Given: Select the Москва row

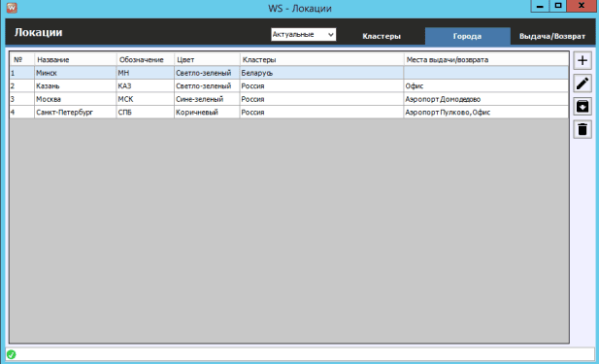Looking at the screenshot, I should (x=288, y=99).
